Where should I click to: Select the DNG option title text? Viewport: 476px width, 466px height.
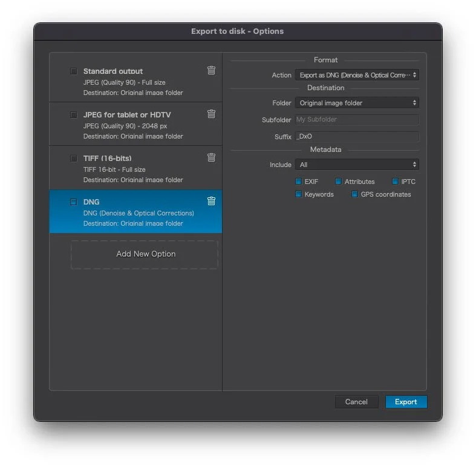pos(91,202)
